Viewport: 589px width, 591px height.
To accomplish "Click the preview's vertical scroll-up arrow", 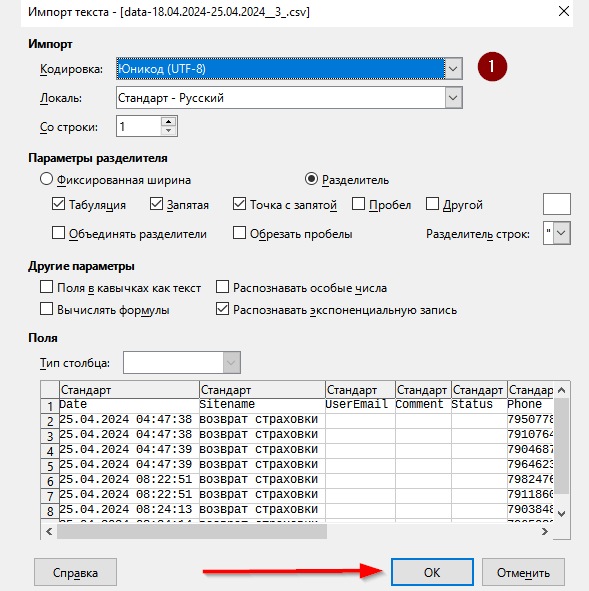I will point(561,390).
